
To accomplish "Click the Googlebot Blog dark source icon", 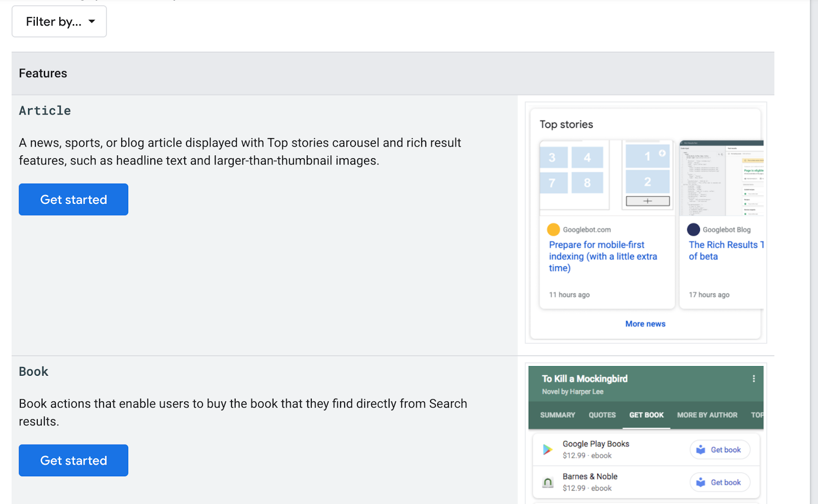I will [693, 230].
